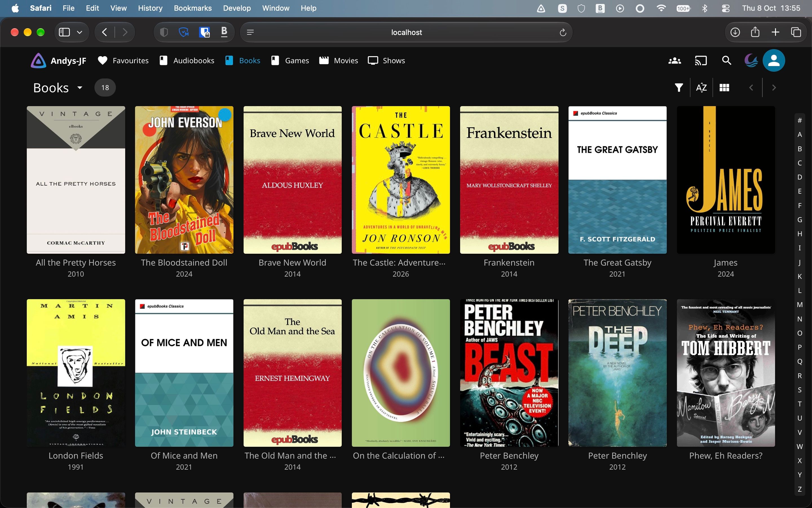Open the Favourites tab
812x508 pixels.
123,60
